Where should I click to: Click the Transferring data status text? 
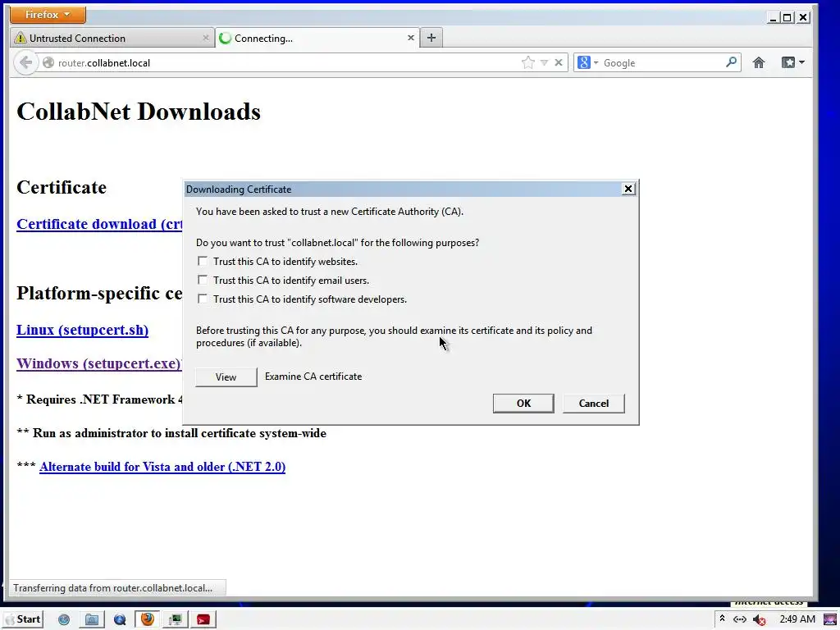113,588
